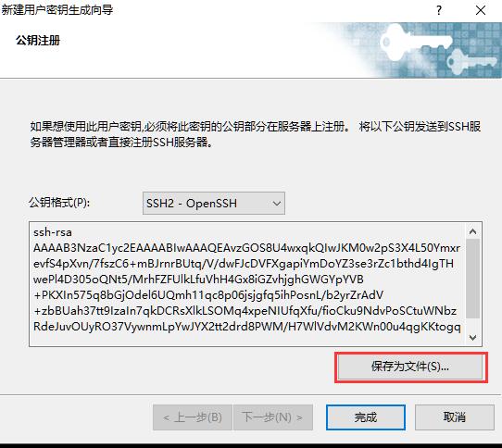Place cursor on the ssh-rsa line
Viewport: 502px width, 448px height.
53,232
